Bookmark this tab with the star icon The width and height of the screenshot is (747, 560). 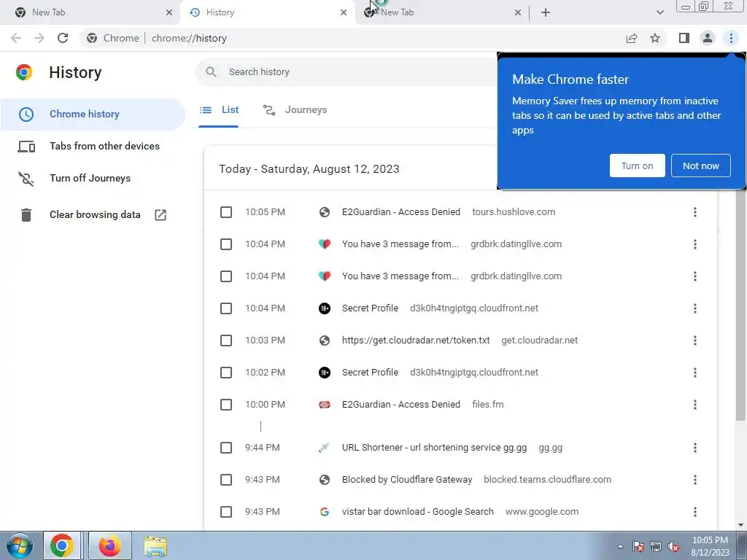[x=655, y=38]
